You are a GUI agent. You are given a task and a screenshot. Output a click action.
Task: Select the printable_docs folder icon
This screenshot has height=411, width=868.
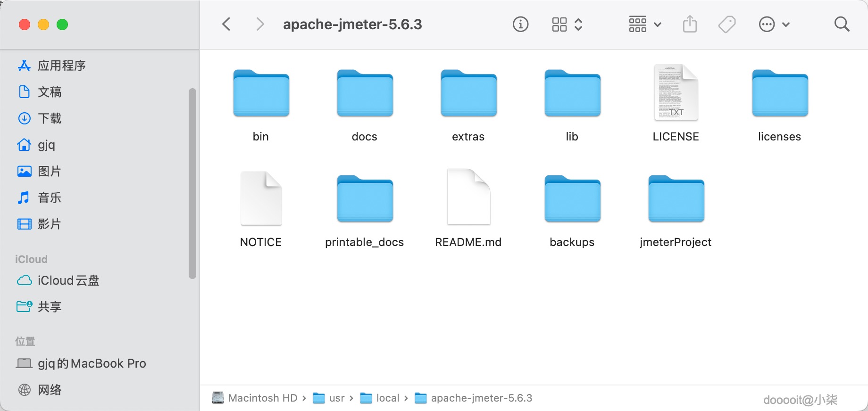[x=365, y=198]
